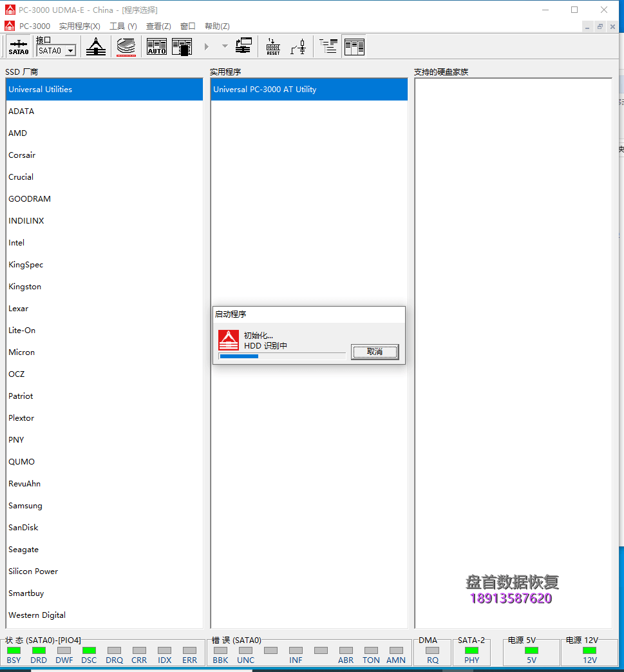Image resolution: width=624 pixels, height=672 pixels.
Task: Select Smartbuy vendor entry
Action: (104, 593)
